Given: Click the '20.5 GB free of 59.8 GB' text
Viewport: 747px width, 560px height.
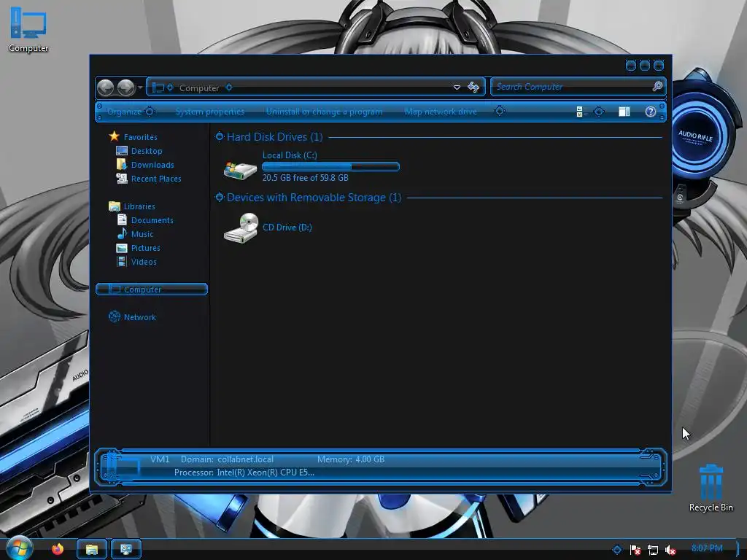Looking at the screenshot, I should coord(306,178).
